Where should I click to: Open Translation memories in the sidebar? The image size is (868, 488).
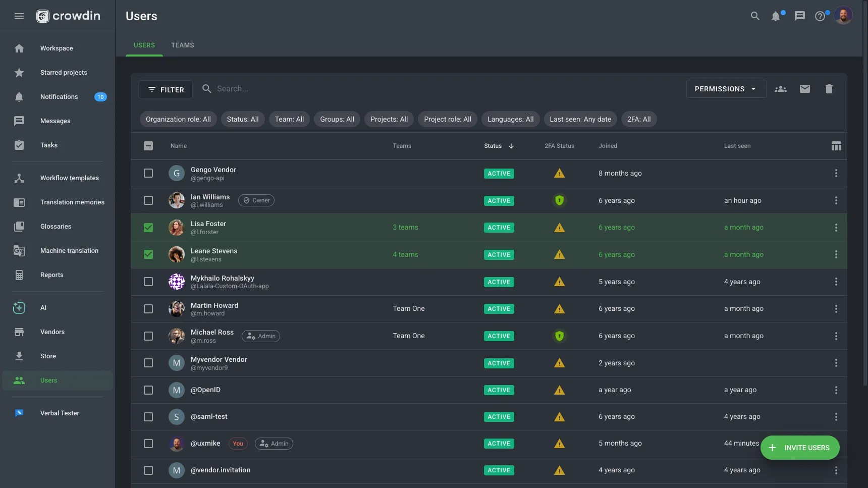tap(72, 202)
